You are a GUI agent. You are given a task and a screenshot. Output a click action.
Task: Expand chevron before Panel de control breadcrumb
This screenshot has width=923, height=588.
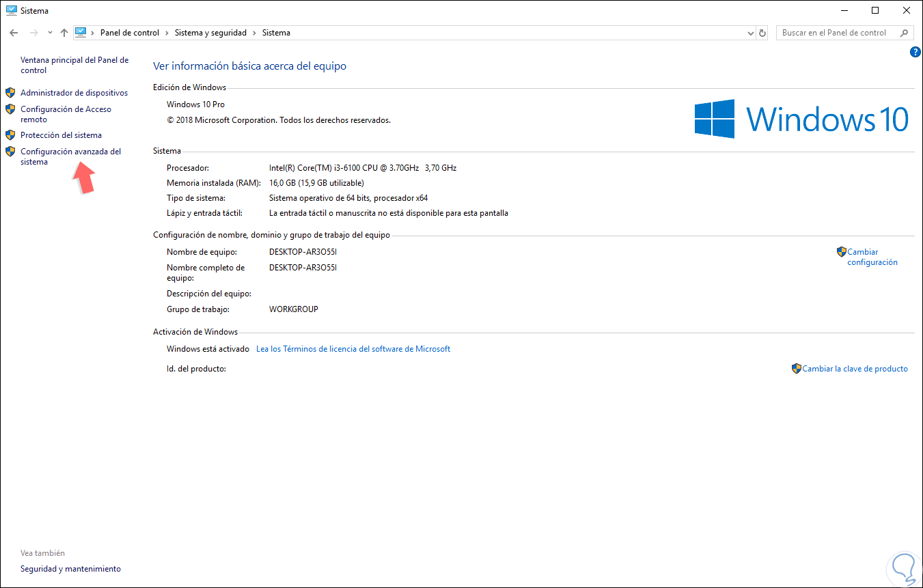pos(94,33)
